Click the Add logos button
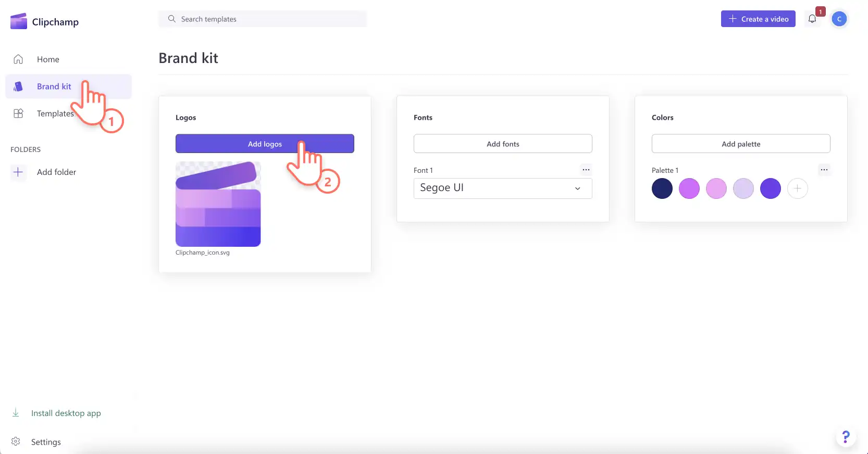Image resolution: width=868 pixels, height=454 pixels. (x=265, y=144)
